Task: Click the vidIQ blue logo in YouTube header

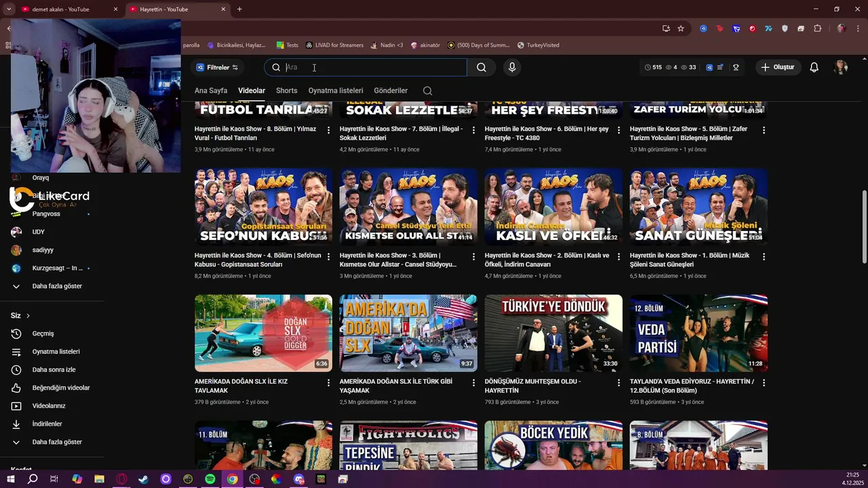Action: (x=709, y=67)
